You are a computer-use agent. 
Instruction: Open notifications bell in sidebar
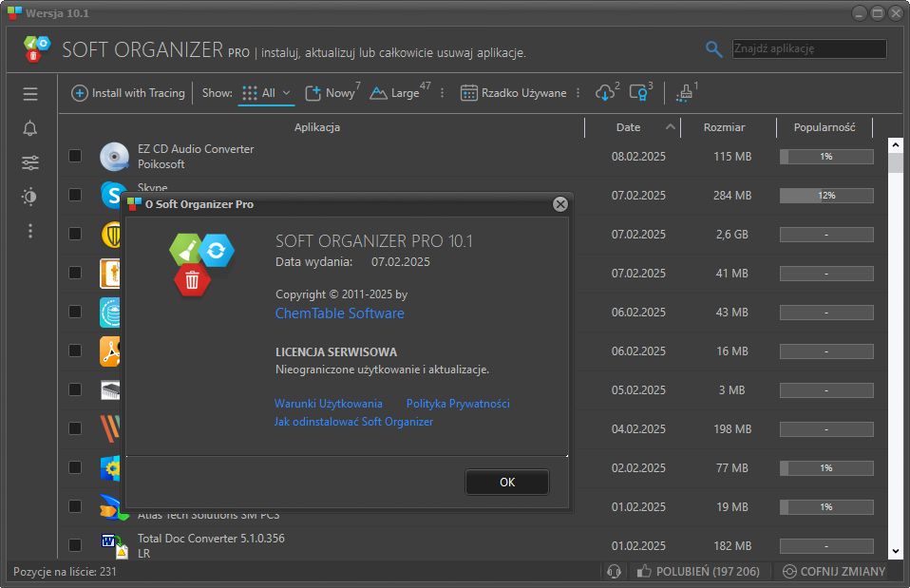30,128
